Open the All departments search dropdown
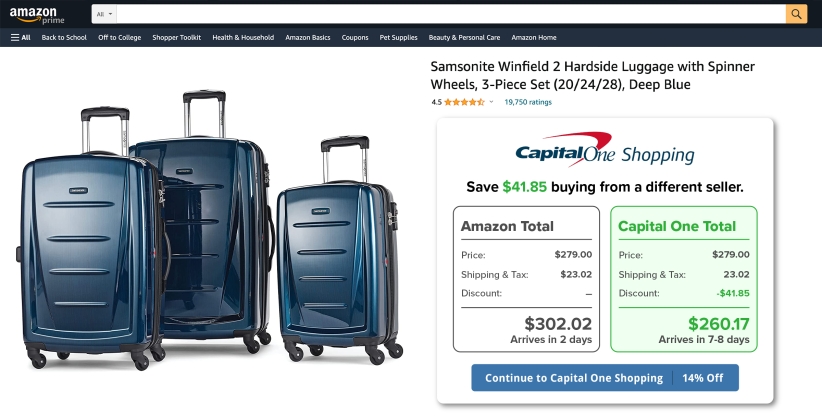The width and height of the screenshot is (822, 416). (104, 14)
